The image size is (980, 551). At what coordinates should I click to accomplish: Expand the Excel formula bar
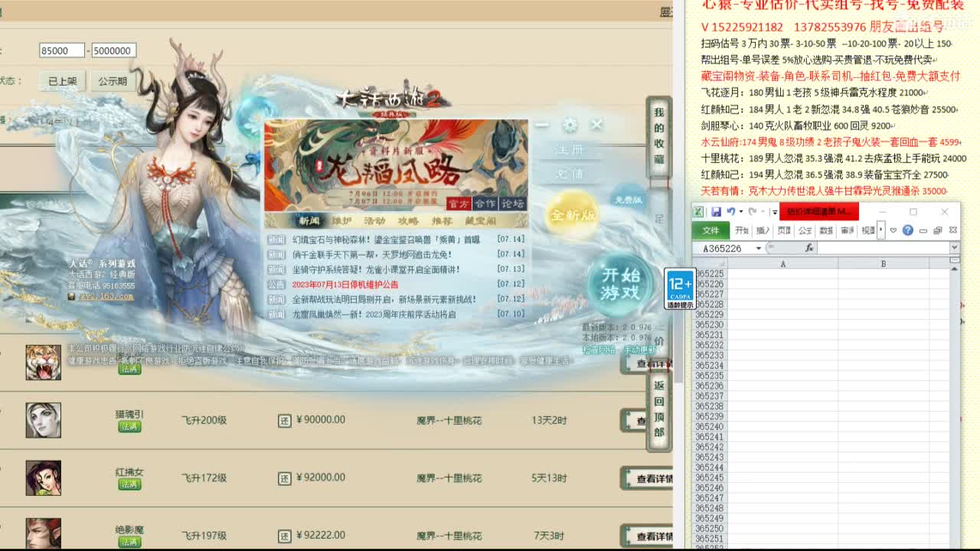pyautogui.click(x=954, y=248)
